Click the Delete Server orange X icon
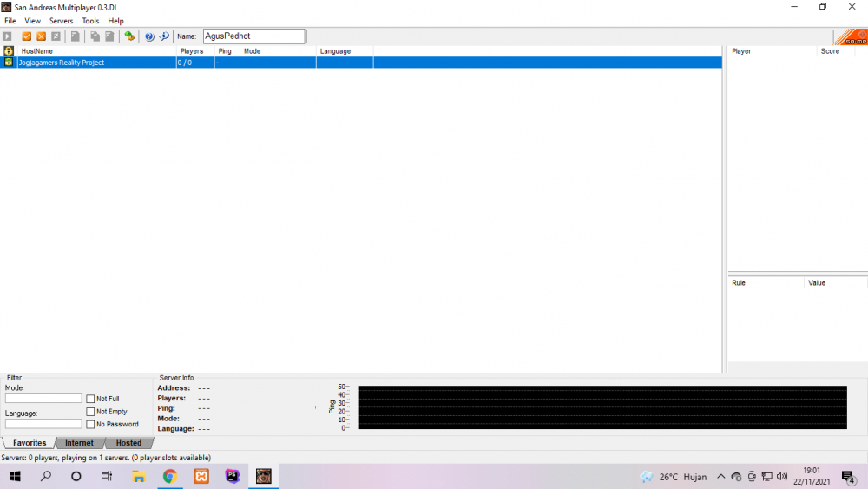Screen dimensions: 868x489 pos(41,36)
